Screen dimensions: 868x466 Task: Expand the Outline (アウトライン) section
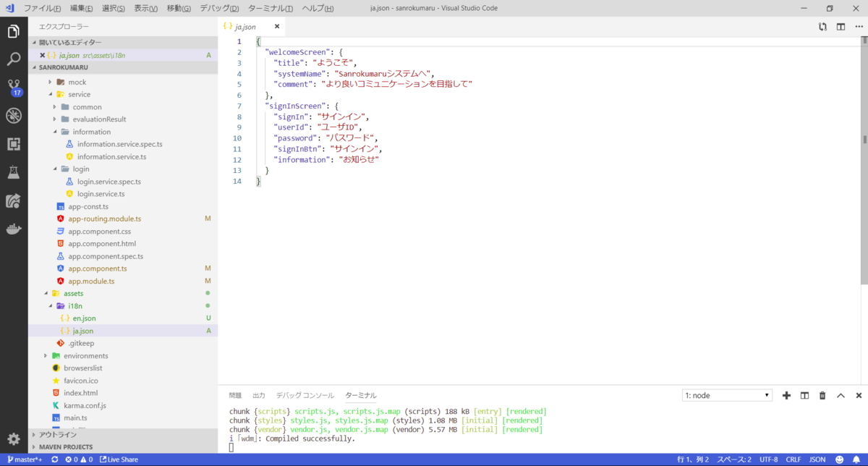[123, 435]
